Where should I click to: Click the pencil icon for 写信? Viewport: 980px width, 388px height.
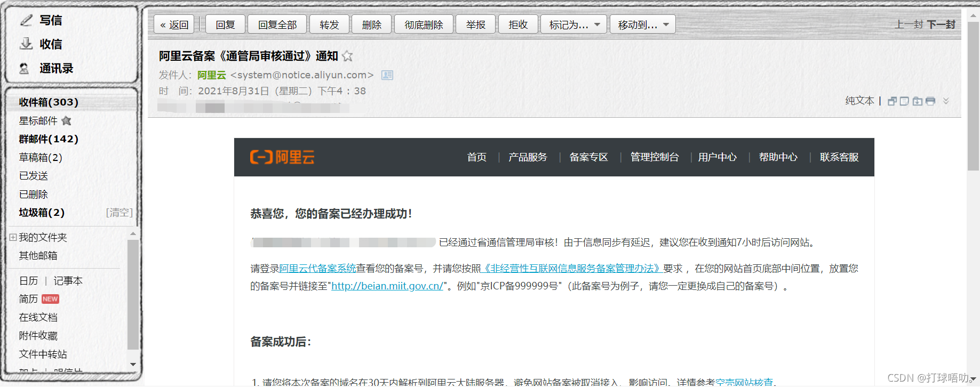coord(26,20)
